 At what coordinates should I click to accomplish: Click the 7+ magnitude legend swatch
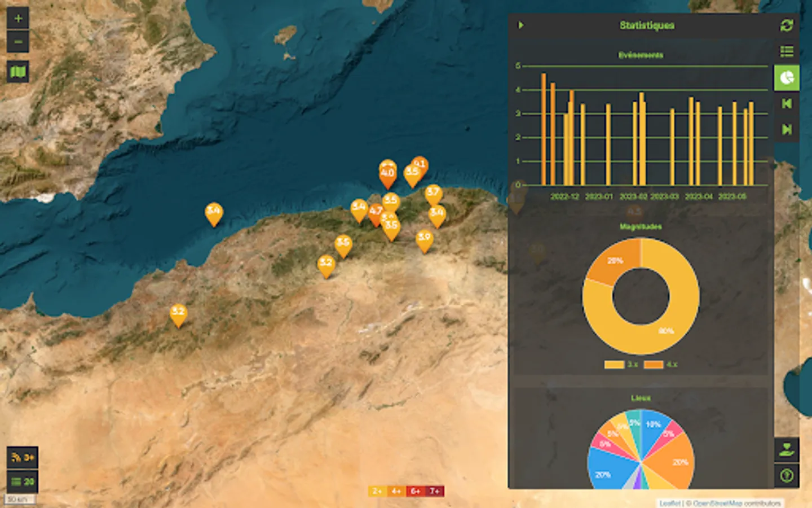click(435, 491)
